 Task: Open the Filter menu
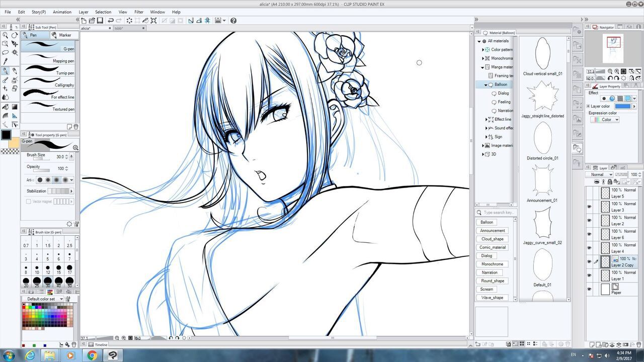(139, 12)
